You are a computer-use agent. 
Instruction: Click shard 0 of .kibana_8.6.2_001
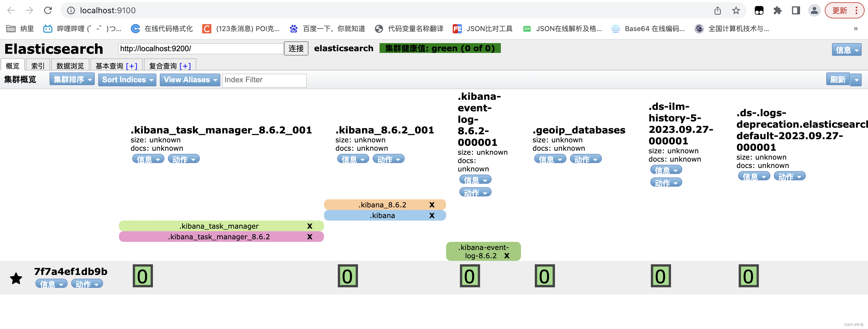tap(347, 276)
